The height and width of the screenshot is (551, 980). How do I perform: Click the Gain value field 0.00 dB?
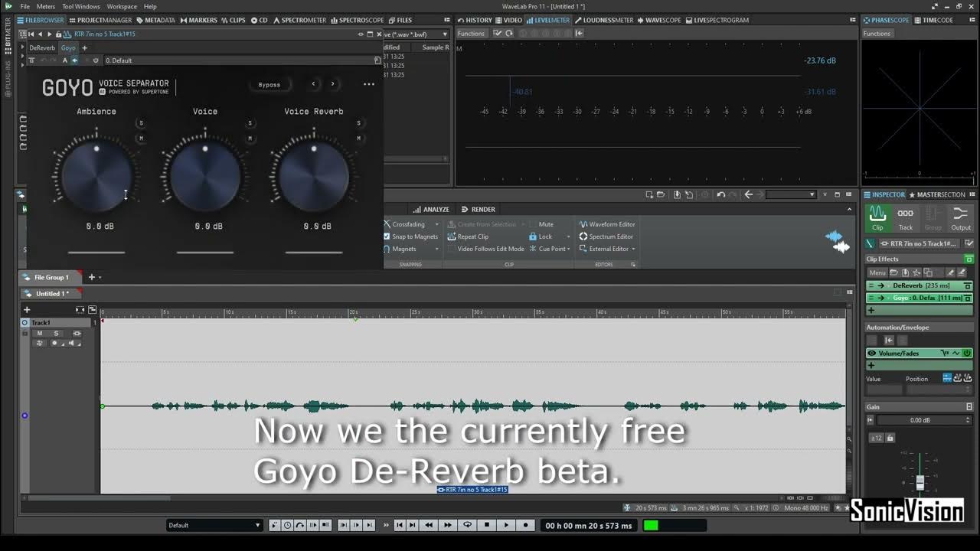tap(920, 420)
